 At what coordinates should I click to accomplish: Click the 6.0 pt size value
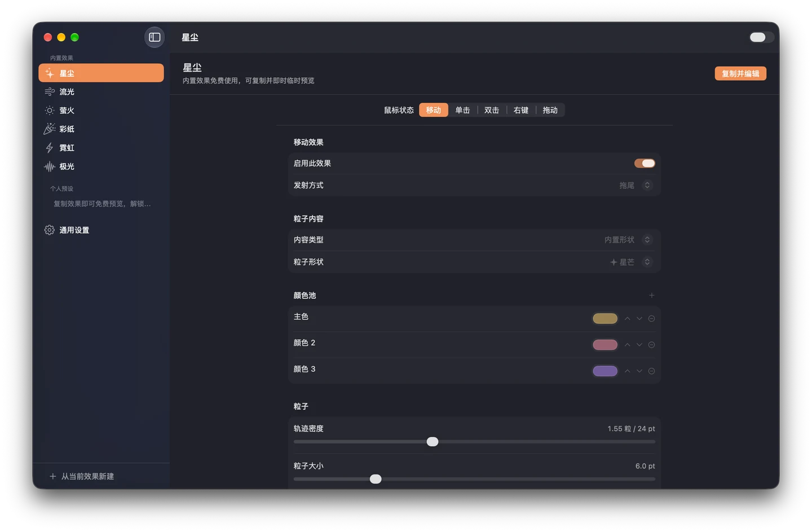645,466
